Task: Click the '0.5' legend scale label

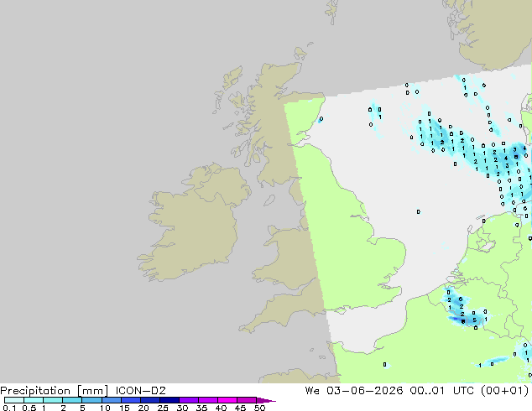Action: (x=29, y=408)
